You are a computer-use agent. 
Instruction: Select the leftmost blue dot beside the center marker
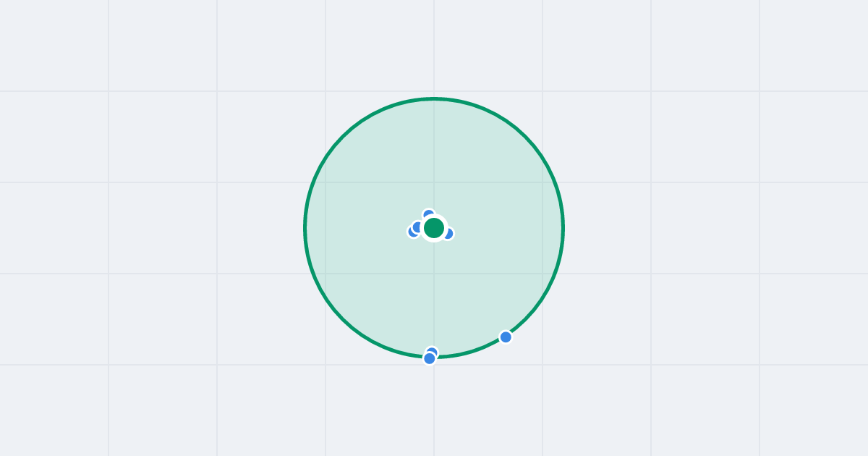pyautogui.click(x=412, y=232)
